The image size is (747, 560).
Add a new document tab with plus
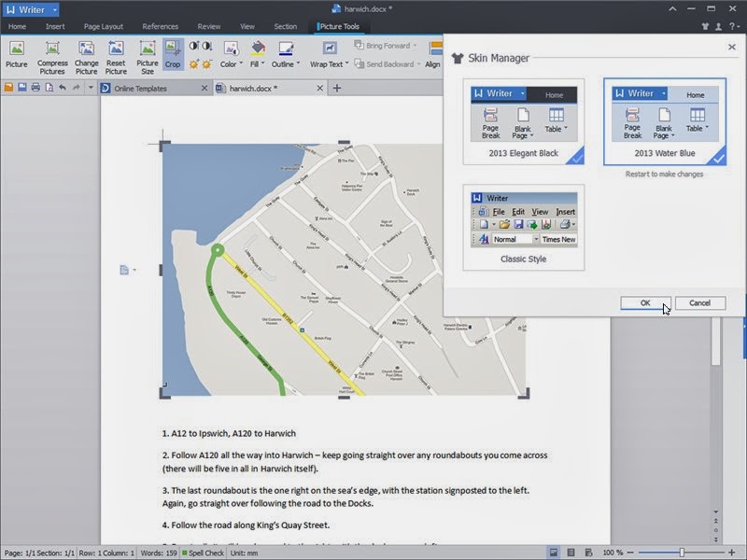click(337, 88)
